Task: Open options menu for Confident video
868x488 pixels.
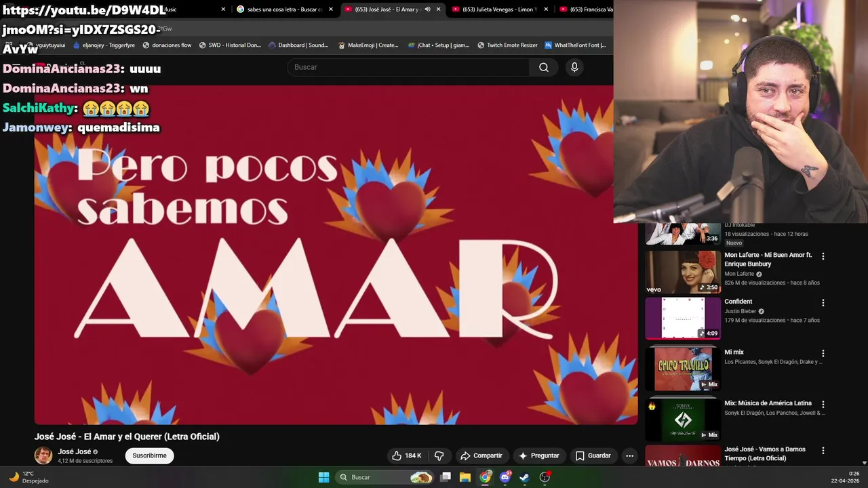Action: pyautogui.click(x=823, y=303)
